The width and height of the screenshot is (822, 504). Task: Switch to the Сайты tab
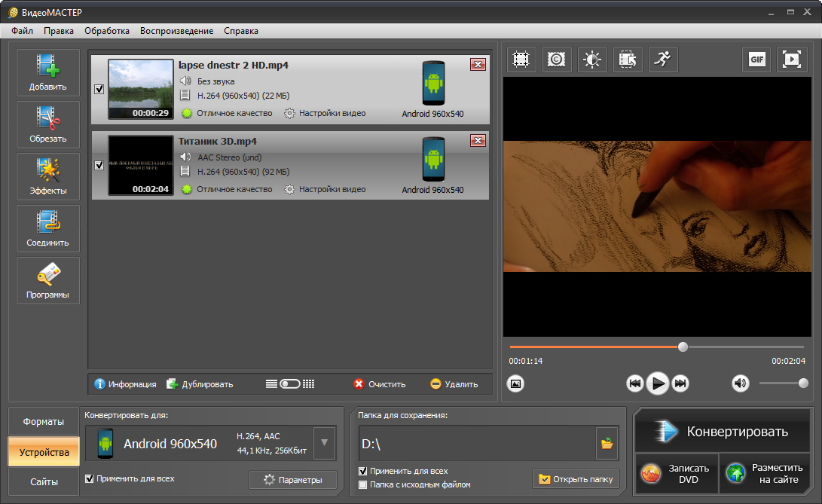coord(44,481)
